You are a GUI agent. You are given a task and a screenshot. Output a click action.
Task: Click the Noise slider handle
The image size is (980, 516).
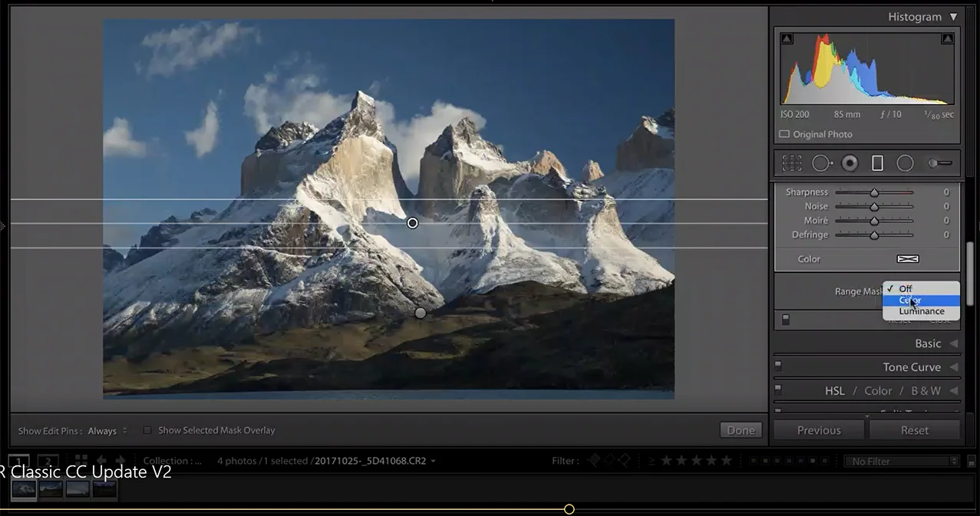874,206
